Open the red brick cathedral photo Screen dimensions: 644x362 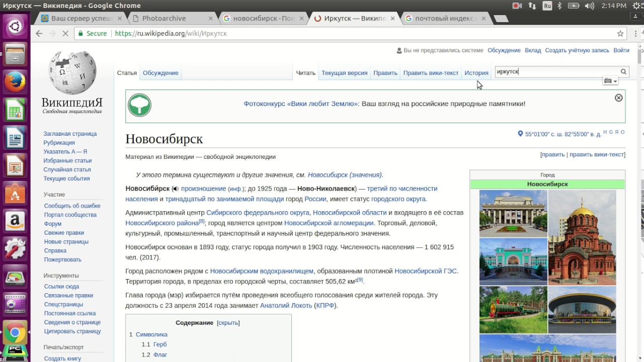pyautogui.click(x=582, y=237)
